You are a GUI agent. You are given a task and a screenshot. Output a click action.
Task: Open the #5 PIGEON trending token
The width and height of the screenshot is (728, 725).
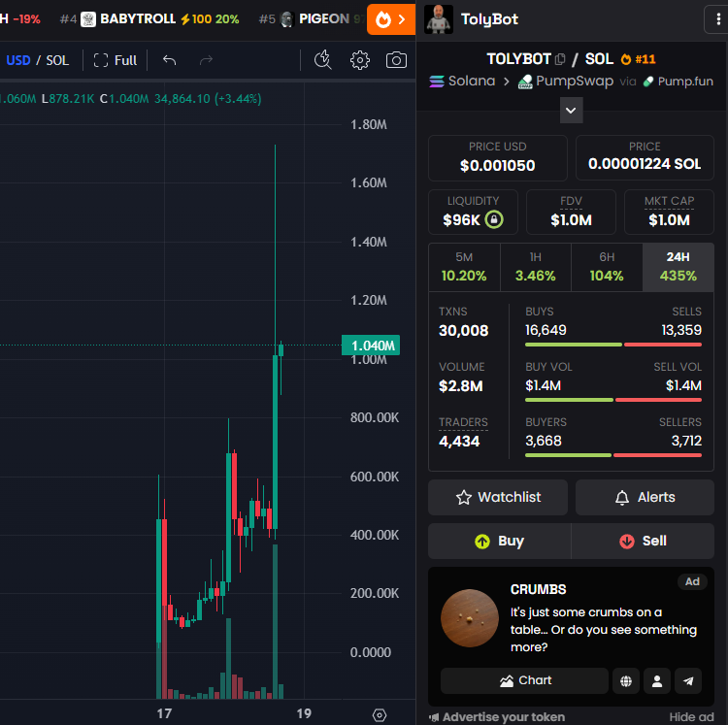coord(312,19)
